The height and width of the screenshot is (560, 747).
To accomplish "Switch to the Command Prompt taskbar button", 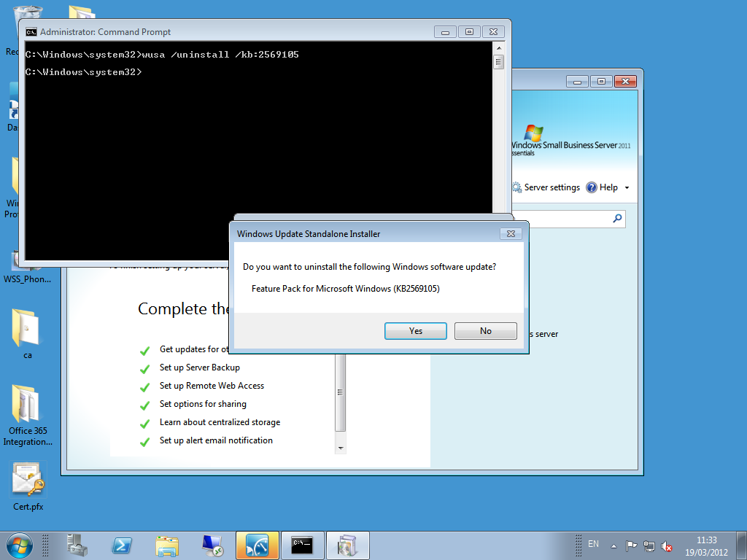I will [302, 545].
